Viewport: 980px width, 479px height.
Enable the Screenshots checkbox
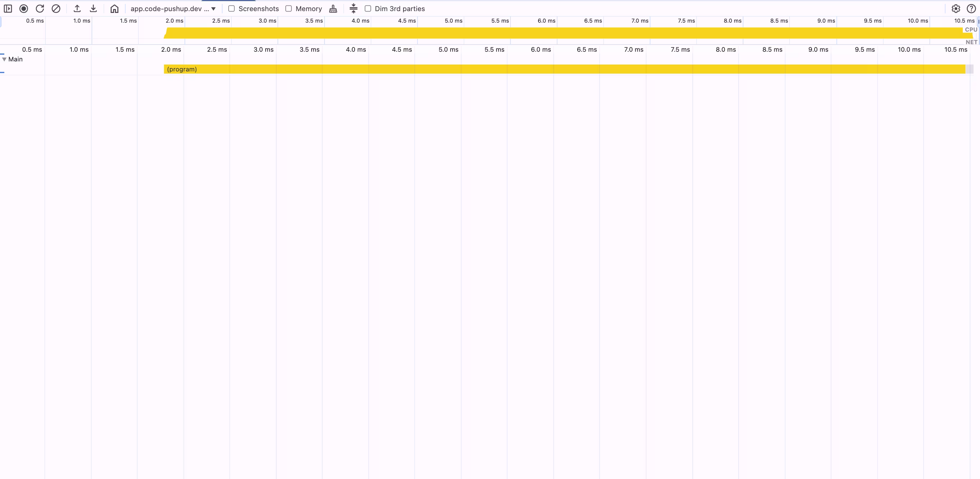tap(231, 8)
